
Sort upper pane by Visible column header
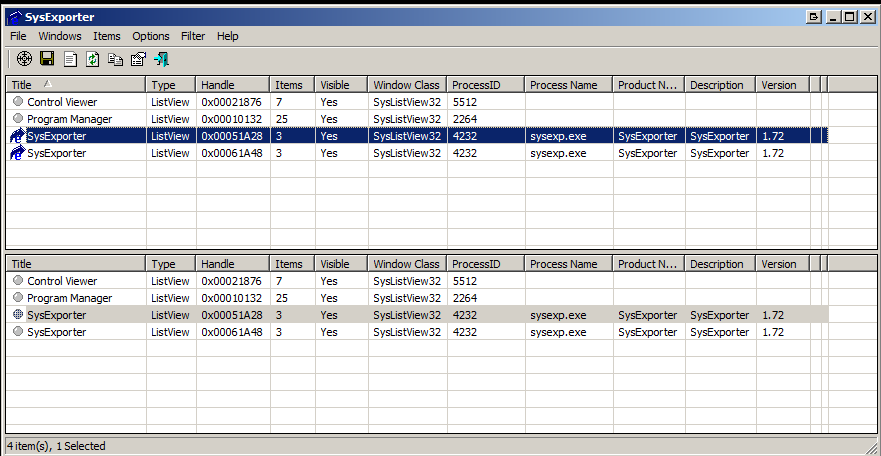(341, 85)
